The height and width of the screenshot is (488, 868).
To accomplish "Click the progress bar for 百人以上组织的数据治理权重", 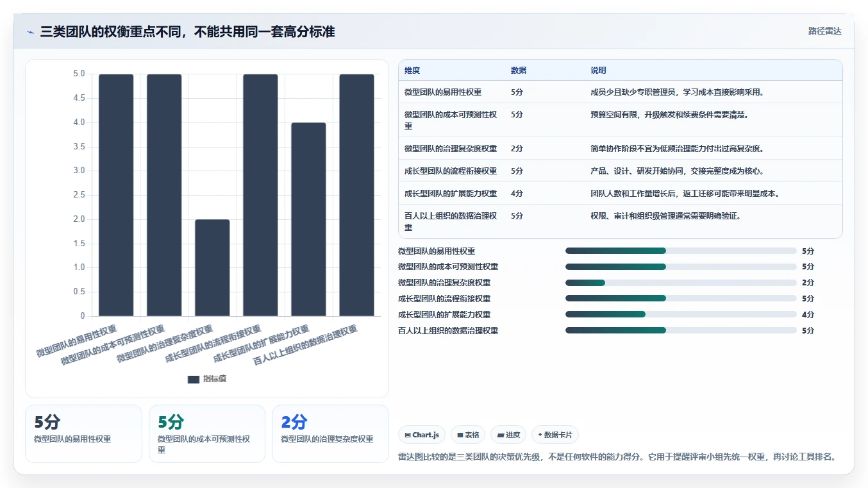I will 681,330.
